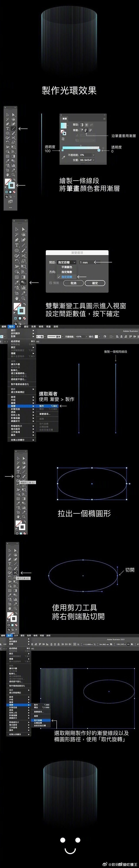Pick the Direct Selection tool in the 剪刀工具 toolbar

tap(15, 551)
